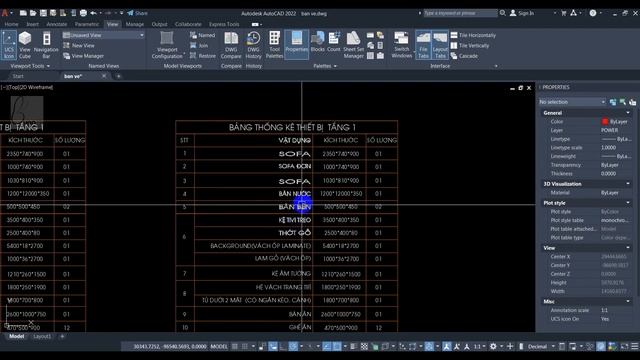Open Tool Palettes

[274, 45]
